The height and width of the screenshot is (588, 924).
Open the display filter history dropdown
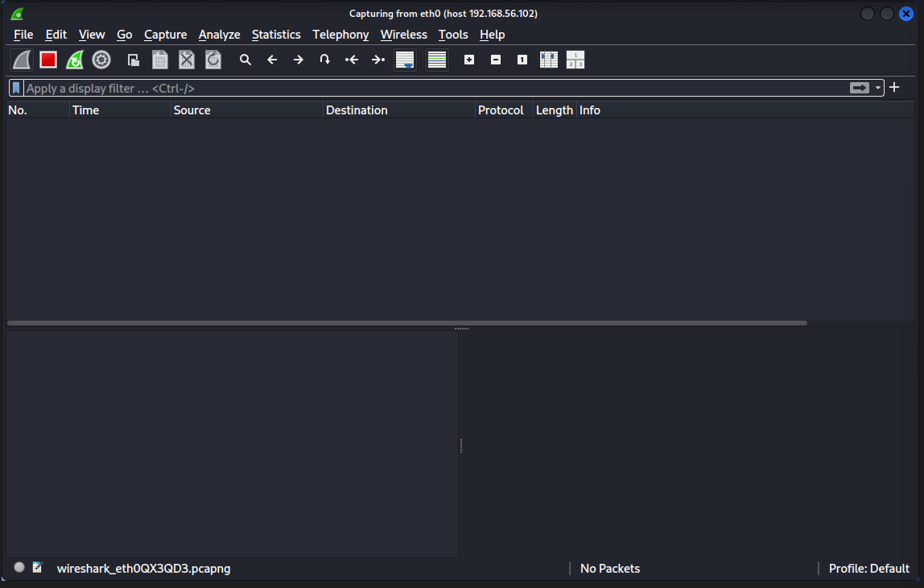pyautogui.click(x=878, y=88)
